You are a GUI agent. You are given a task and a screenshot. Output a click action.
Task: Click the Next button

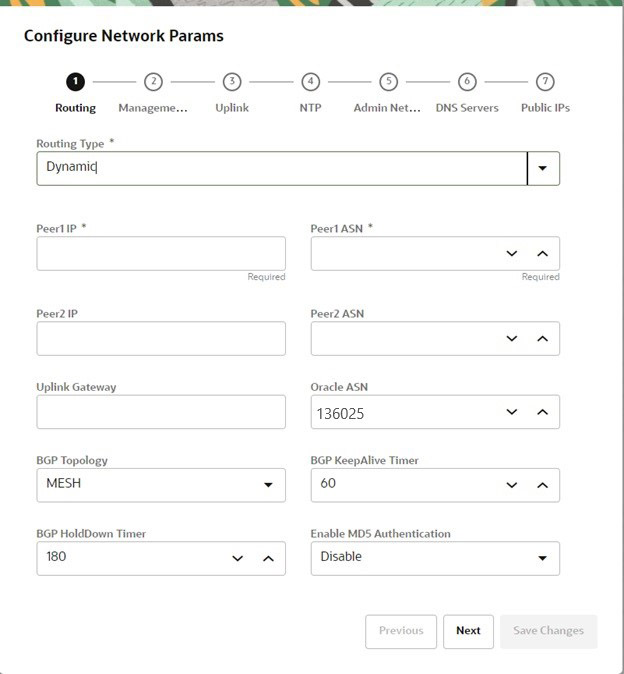point(468,631)
